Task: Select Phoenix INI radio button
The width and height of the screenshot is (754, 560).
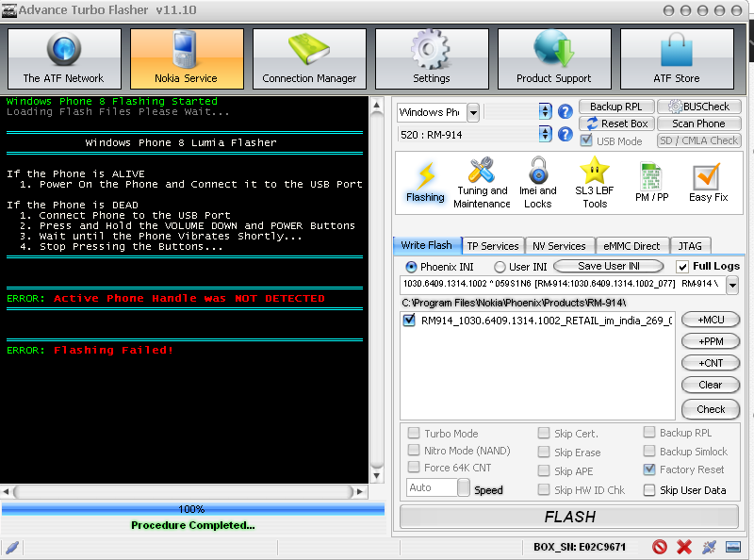Action: (411, 267)
